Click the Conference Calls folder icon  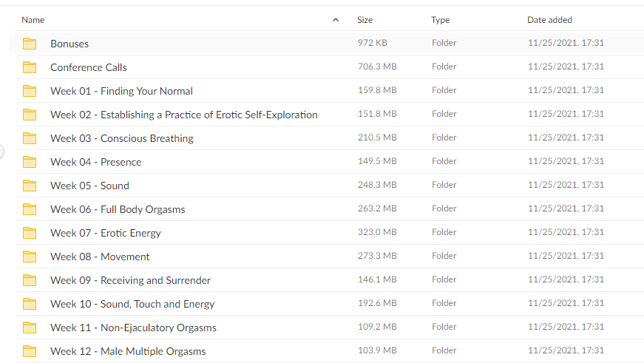pos(30,67)
